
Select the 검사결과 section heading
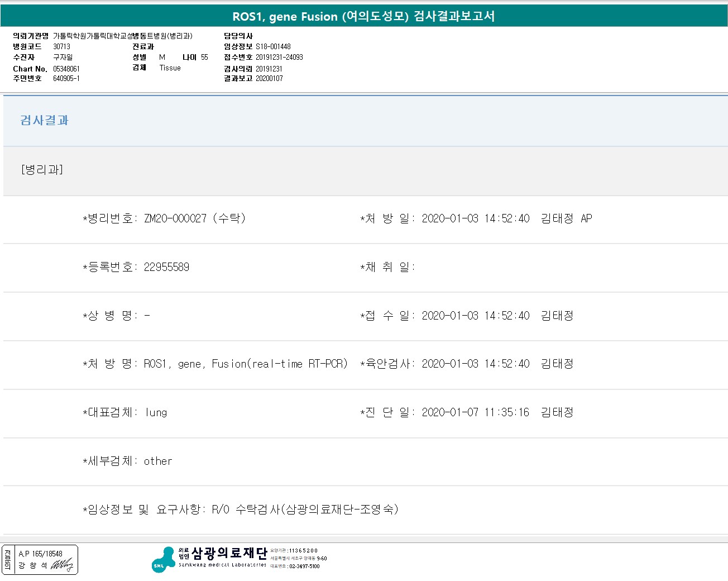(44, 120)
